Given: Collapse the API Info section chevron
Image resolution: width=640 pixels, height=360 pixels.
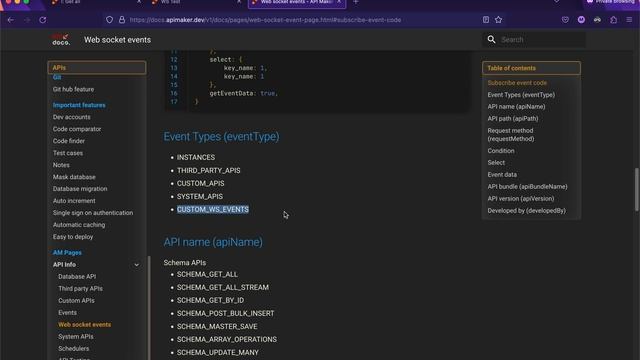Looking at the screenshot, I should point(137,265).
